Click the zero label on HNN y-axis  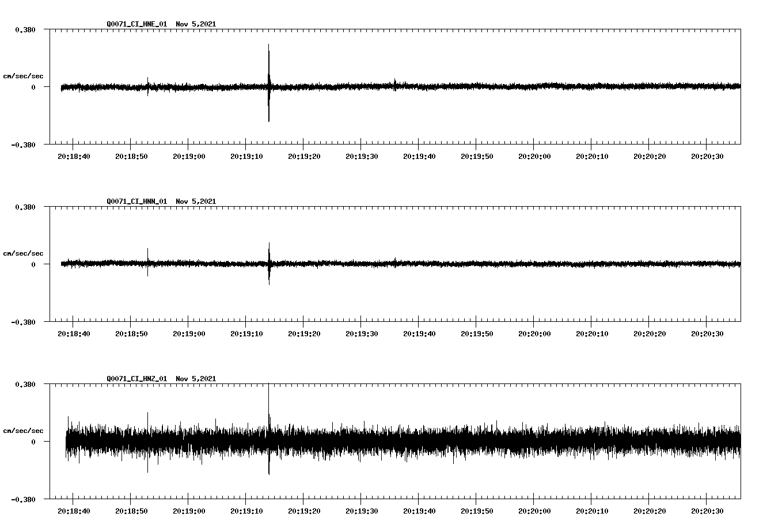[x=33, y=264]
